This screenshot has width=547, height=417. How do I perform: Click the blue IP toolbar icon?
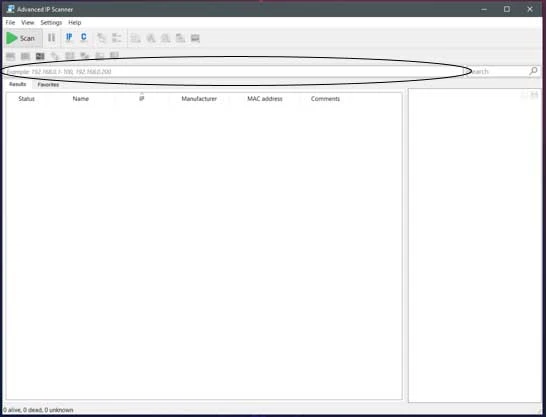(x=69, y=37)
